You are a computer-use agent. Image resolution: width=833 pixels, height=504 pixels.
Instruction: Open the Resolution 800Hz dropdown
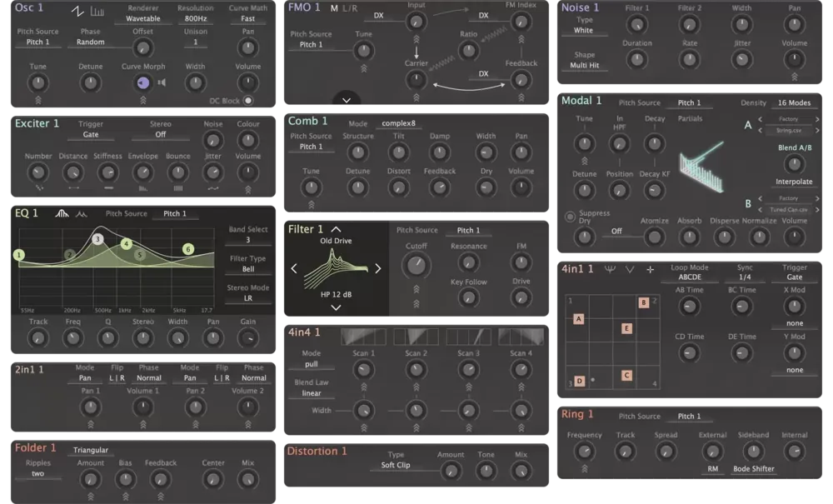tap(196, 18)
